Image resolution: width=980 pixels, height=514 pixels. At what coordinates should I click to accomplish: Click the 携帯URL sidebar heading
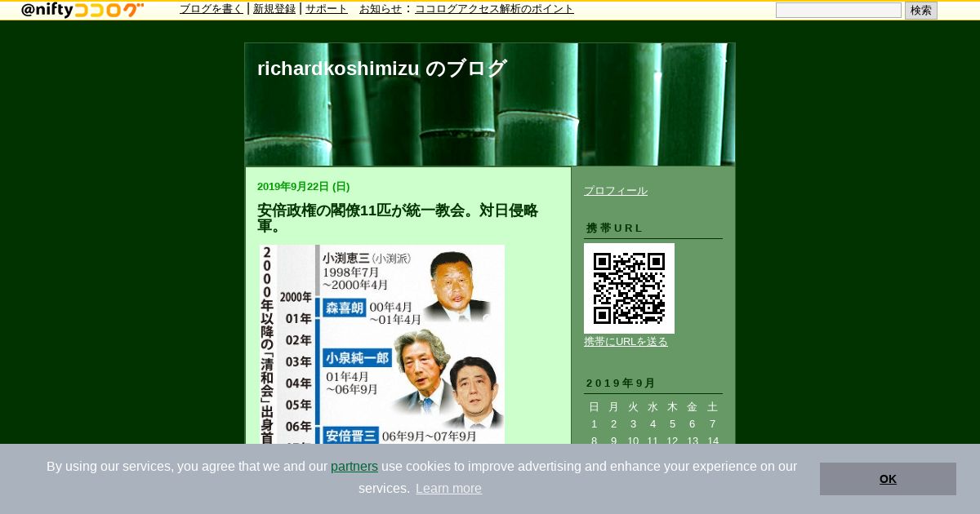[x=615, y=228]
